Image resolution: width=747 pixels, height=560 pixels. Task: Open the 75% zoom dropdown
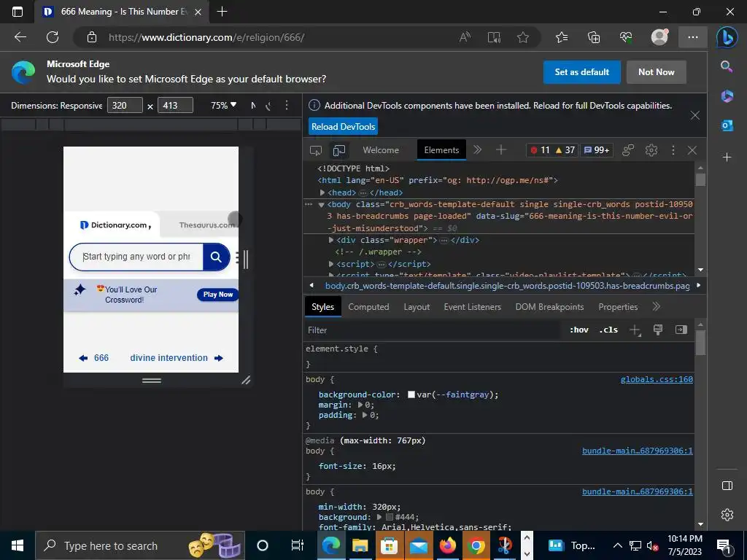coord(223,105)
